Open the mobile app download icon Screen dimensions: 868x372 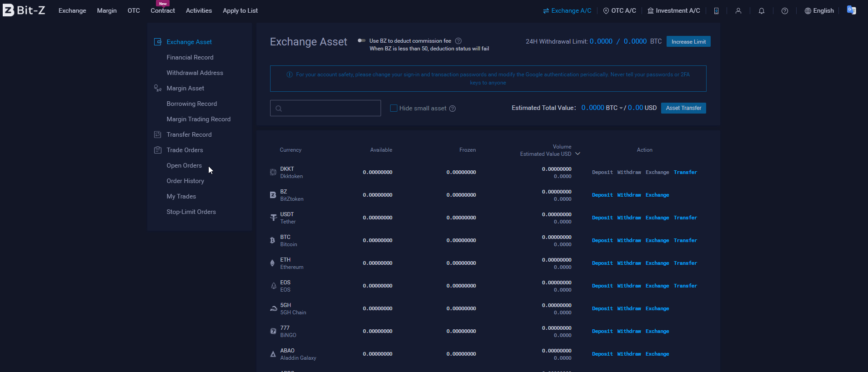point(716,11)
